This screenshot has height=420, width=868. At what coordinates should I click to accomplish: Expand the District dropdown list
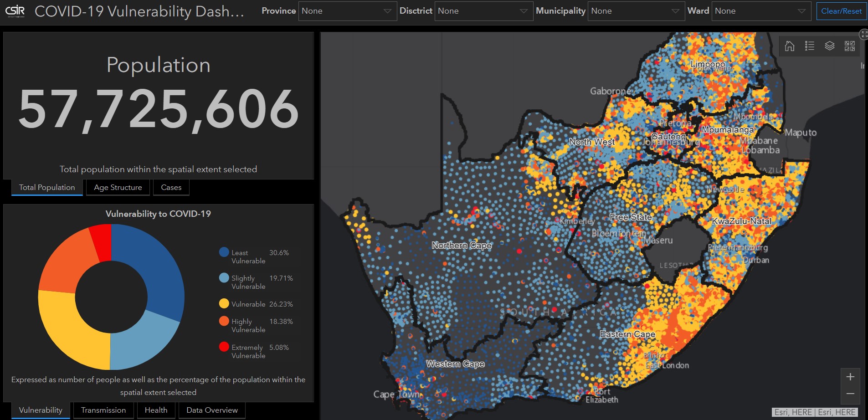(x=483, y=11)
